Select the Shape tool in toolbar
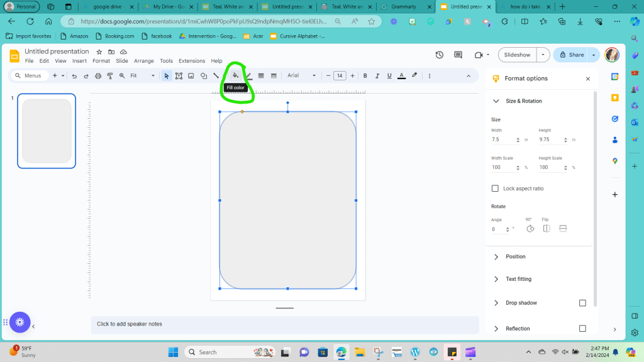The width and height of the screenshot is (644, 362). tap(204, 76)
